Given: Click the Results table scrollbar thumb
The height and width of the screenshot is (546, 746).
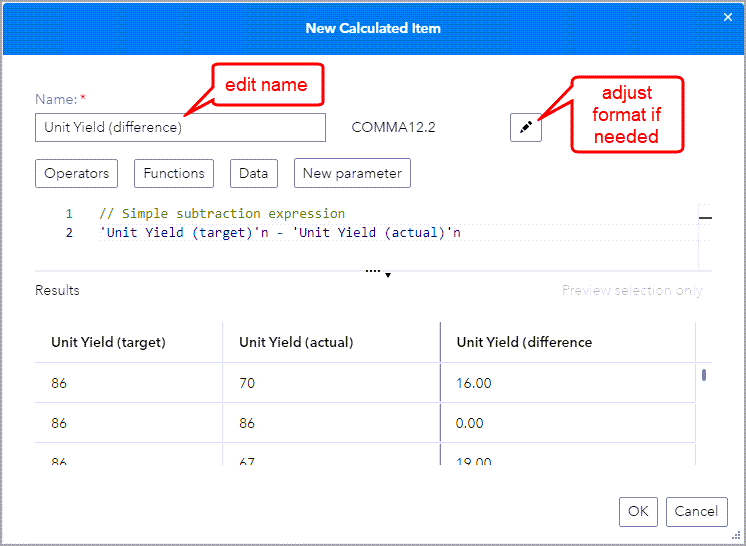Looking at the screenshot, I should click(704, 375).
